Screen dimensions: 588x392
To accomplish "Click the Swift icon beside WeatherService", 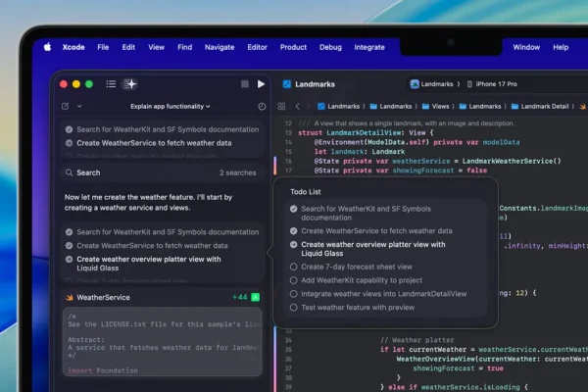I will click(x=70, y=298).
